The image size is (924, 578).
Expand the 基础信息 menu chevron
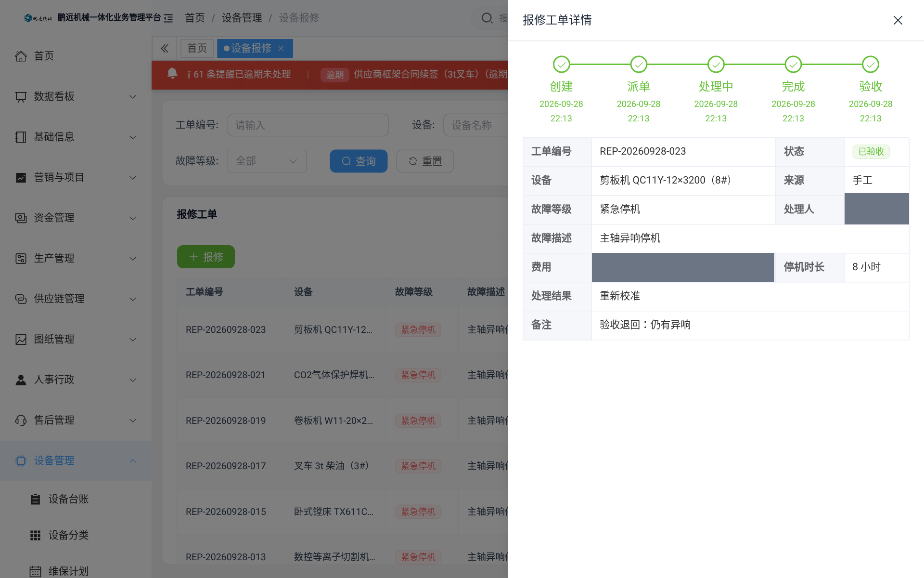pyautogui.click(x=133, y=137)
